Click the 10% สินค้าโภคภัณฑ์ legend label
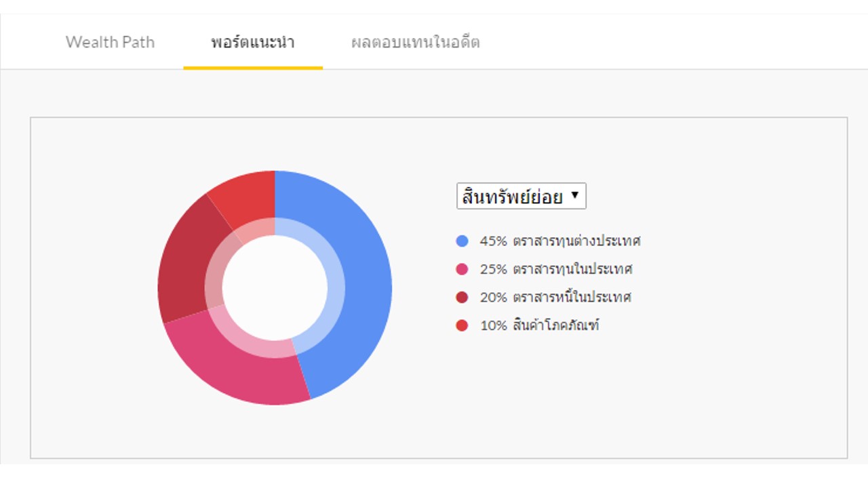This screenshot has width=868, height=488. pos(540,326)
